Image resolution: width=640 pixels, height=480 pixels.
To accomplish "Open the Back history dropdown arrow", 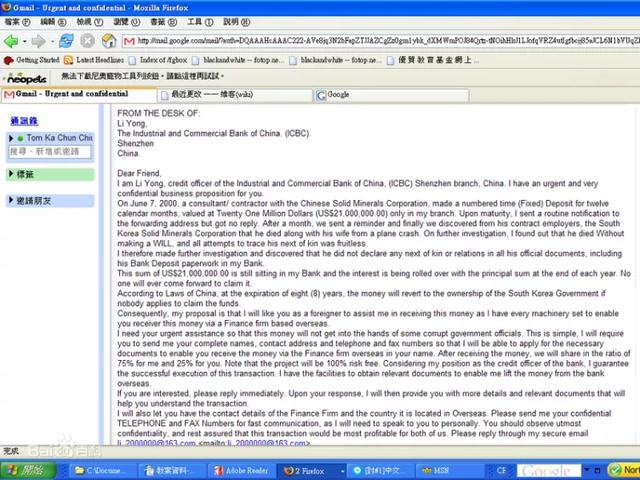I will pyautogui.click(x=25, y=41).
